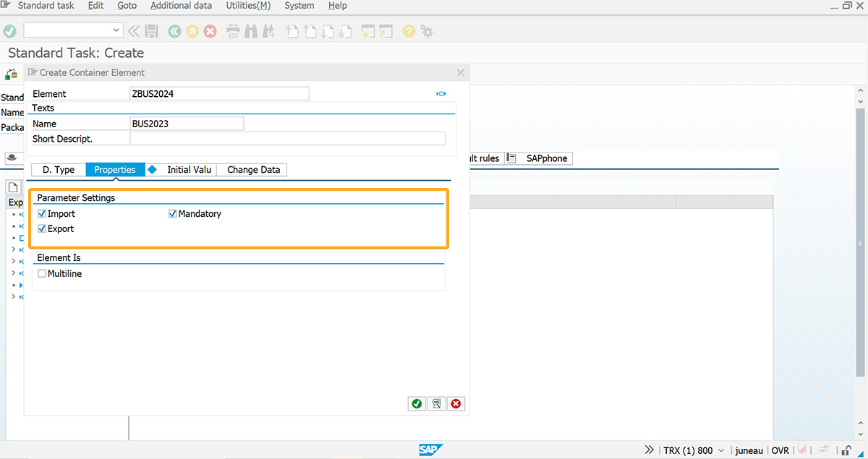Click the Print icon in the toolbar
This screenshot has height=459, width=868.
[234, 31]
